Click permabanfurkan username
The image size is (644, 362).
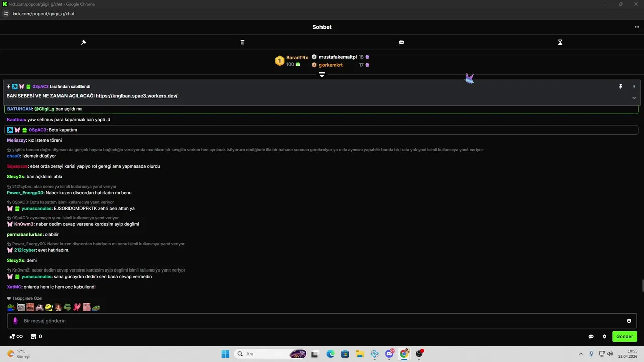pyautogui.click(x=25, y=234)
